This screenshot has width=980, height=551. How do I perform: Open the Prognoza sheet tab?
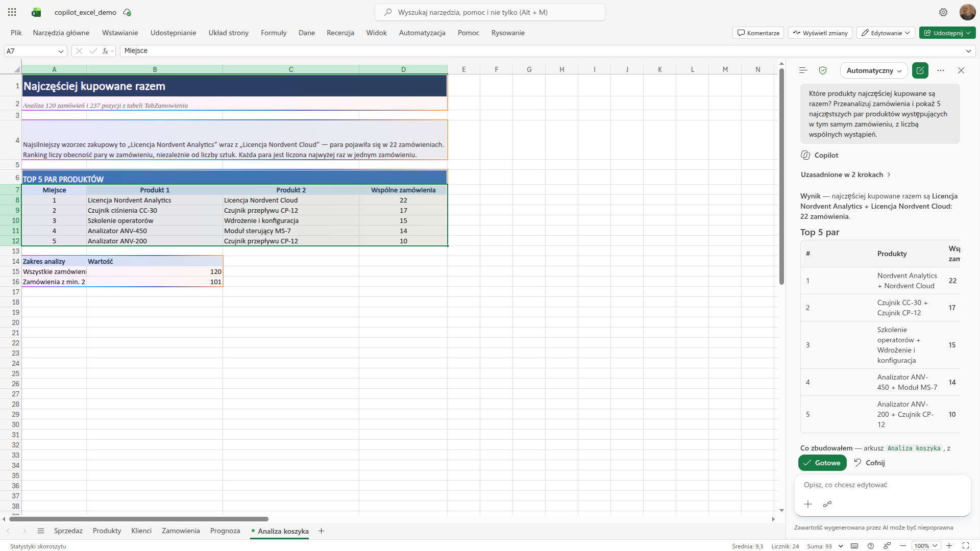click(225, 531)
